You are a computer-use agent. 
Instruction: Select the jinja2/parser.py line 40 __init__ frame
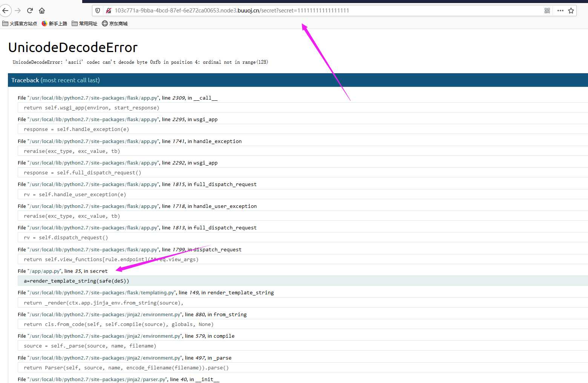coord(118,379)
